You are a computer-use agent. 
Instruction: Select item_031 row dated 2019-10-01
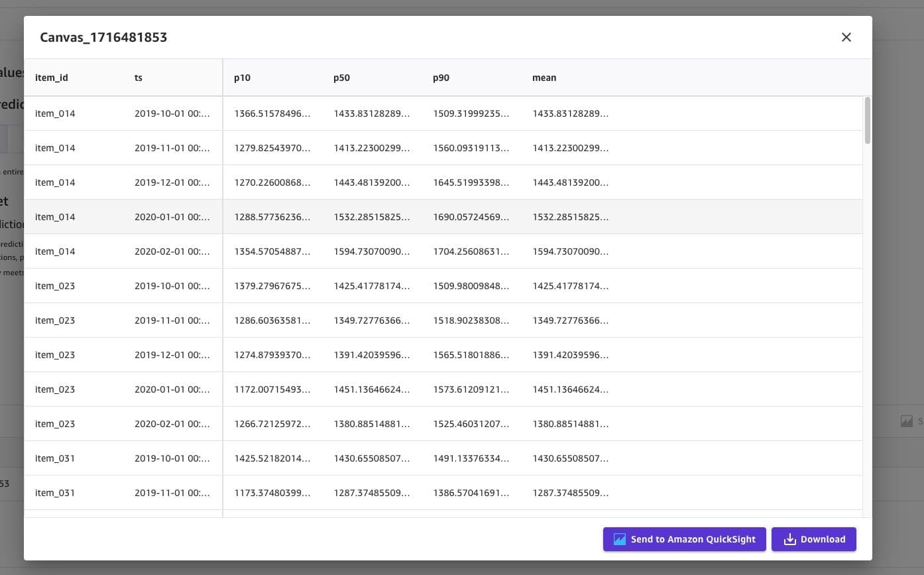pos(55,458)
